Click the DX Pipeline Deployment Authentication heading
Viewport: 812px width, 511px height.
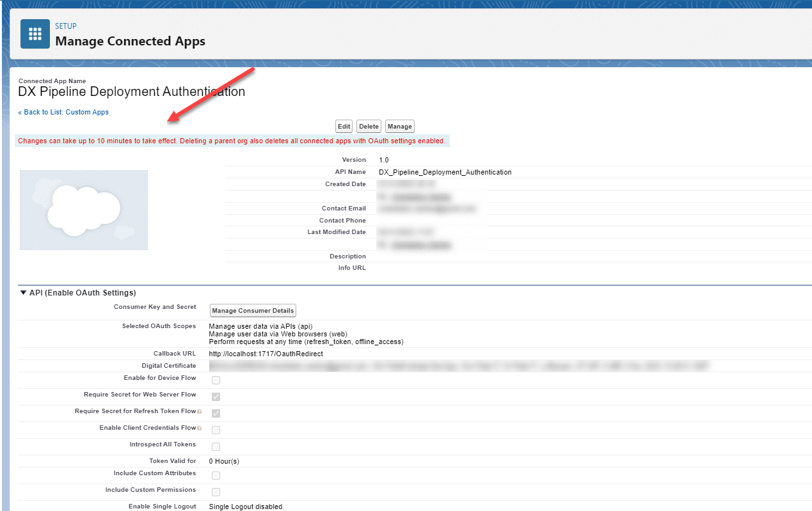[131, 91]
